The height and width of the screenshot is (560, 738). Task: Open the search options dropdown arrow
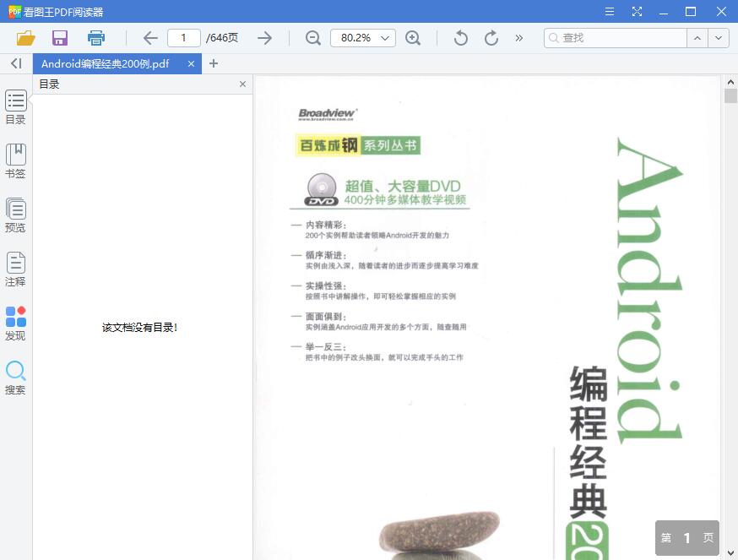[x=717, y=38]
